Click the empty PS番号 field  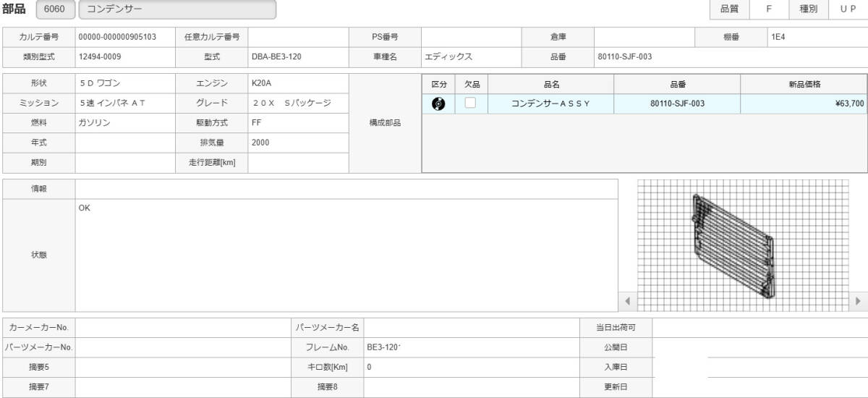coord(472,36)
